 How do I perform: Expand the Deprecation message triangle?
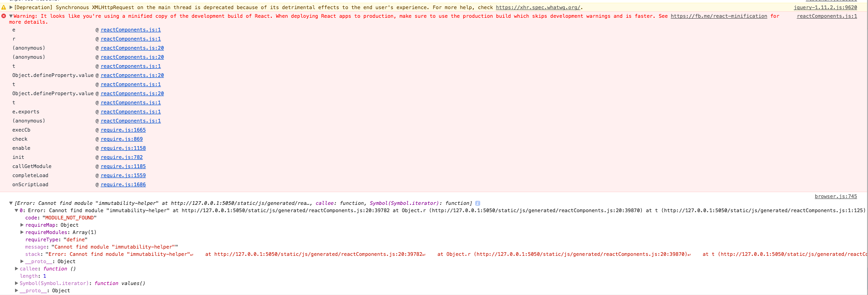[11, 7]
